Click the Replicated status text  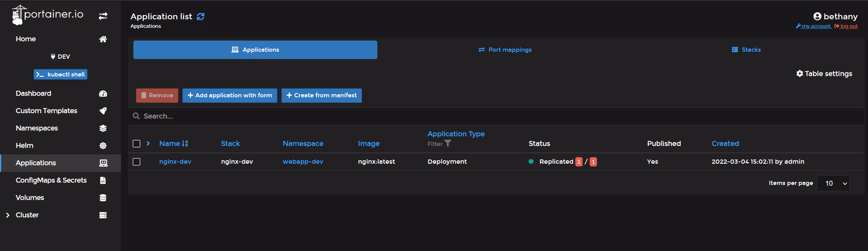click(556, 161)
